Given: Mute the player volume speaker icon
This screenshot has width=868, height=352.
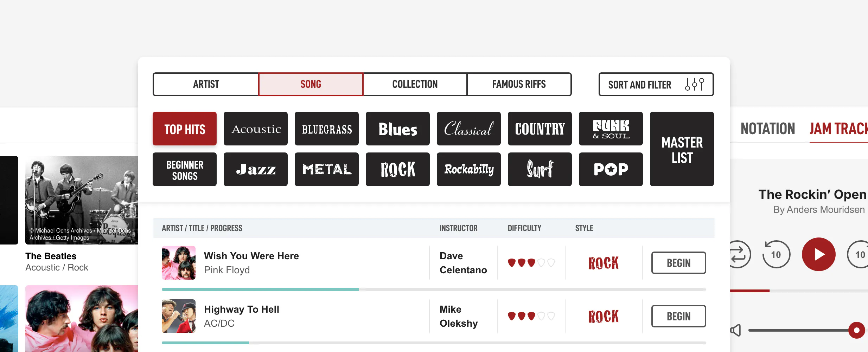Looking at the screenshot, I should point(736,330).
